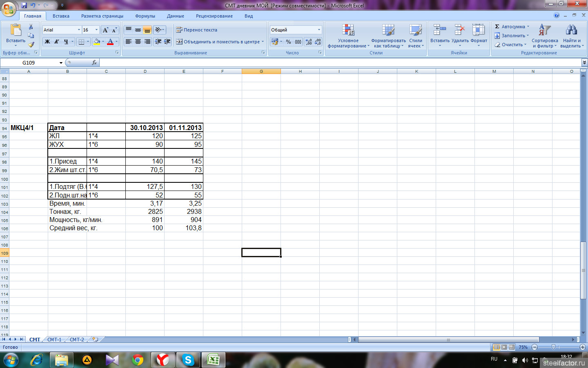Click the insert function fx icon
The height and width of the screenshot is (368, 588).
click(94, 63)
